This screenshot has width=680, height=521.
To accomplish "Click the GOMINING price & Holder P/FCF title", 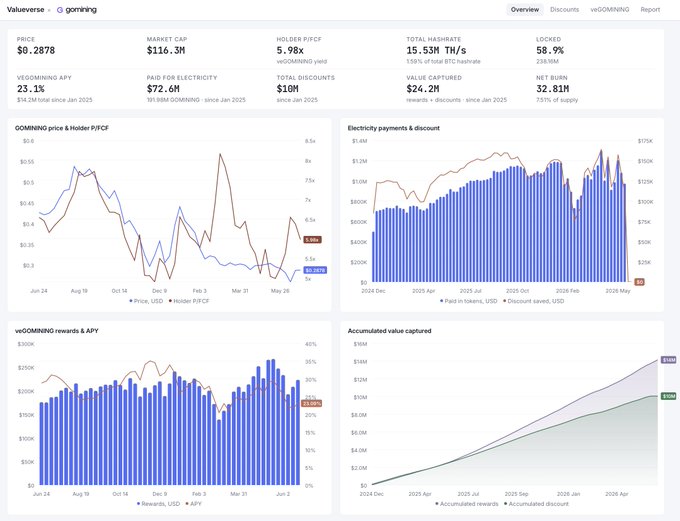I will tap(62, 128).
